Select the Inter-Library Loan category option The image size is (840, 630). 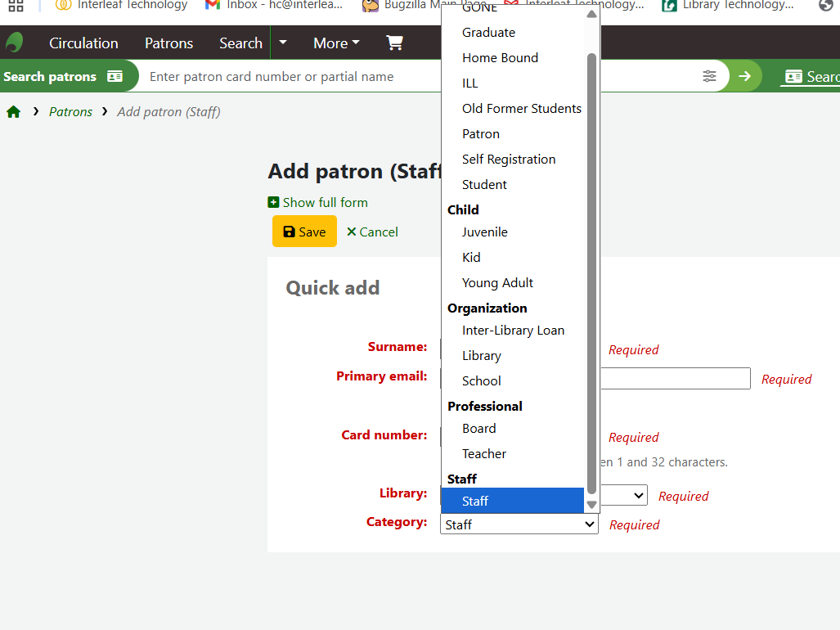pos(512,331)
